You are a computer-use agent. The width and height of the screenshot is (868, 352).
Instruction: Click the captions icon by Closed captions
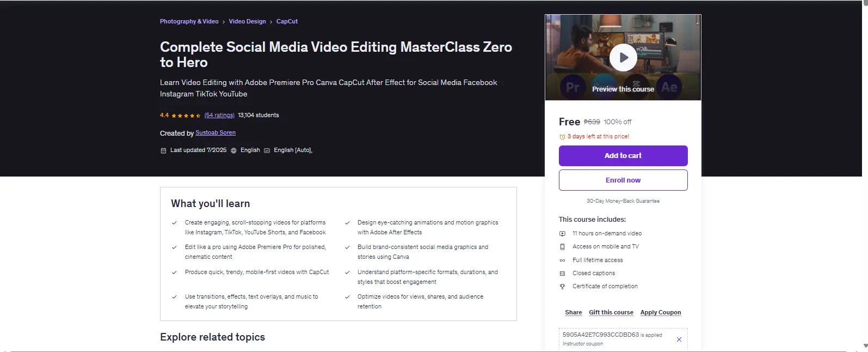pos(562,274)
